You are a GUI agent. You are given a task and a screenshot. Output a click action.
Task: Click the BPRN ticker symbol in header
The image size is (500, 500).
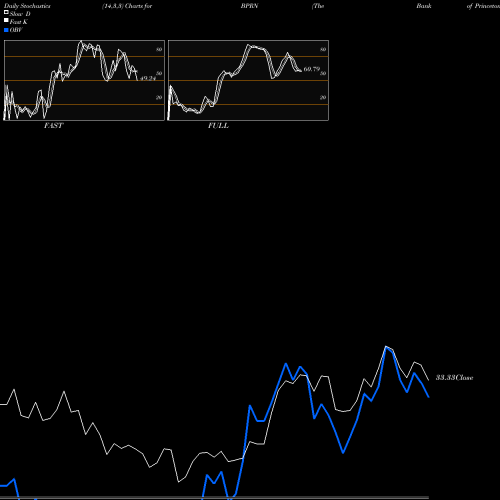249,6
